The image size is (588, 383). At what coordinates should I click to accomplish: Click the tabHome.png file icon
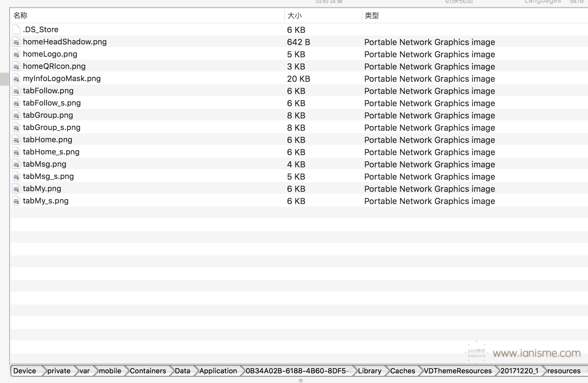click(16, 140)
